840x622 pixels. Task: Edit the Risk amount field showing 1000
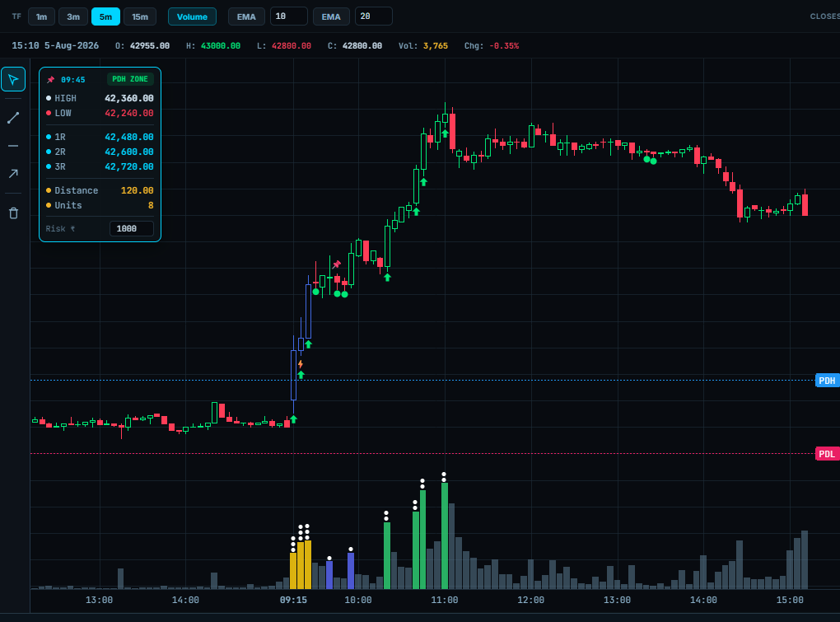coord(132,229)
